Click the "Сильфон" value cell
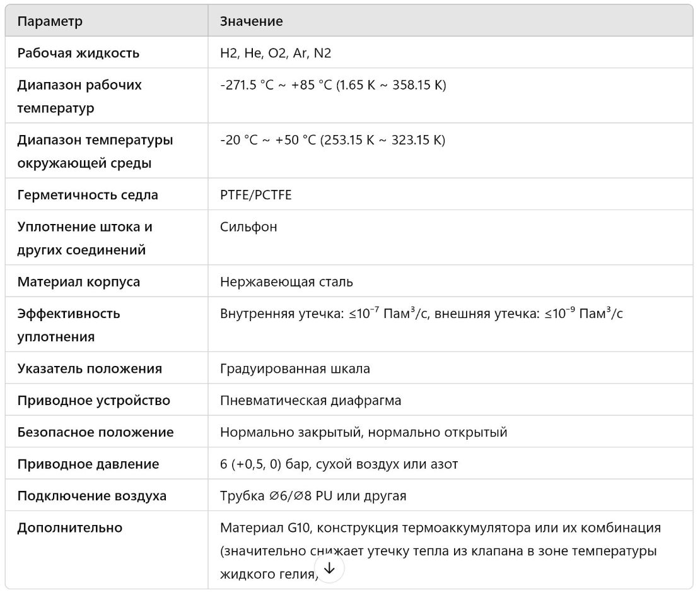 [x=248, y=227]
